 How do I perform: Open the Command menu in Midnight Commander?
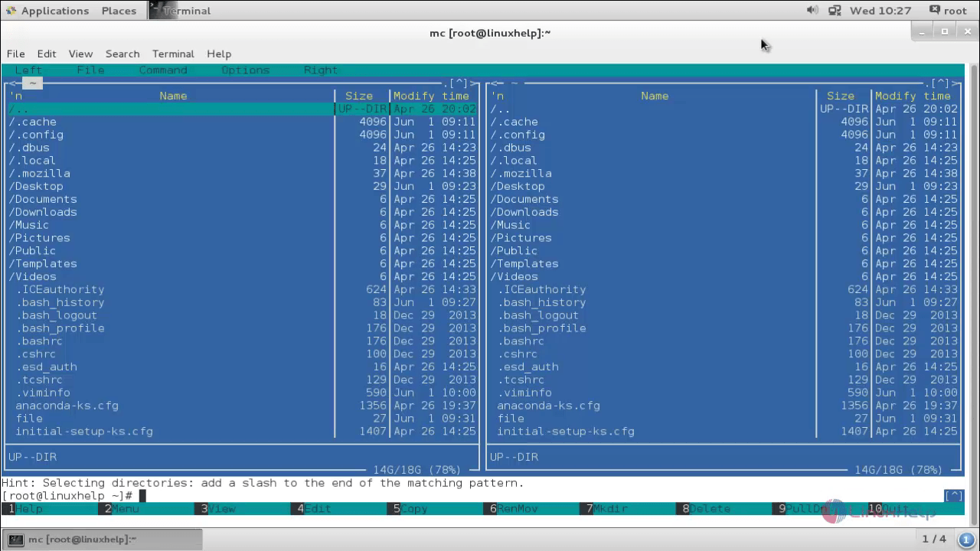163,70
